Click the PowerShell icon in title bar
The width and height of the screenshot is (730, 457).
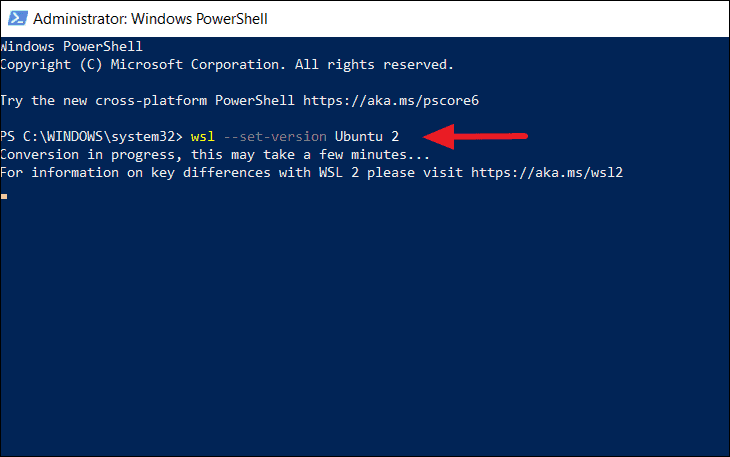coord(18,19)
